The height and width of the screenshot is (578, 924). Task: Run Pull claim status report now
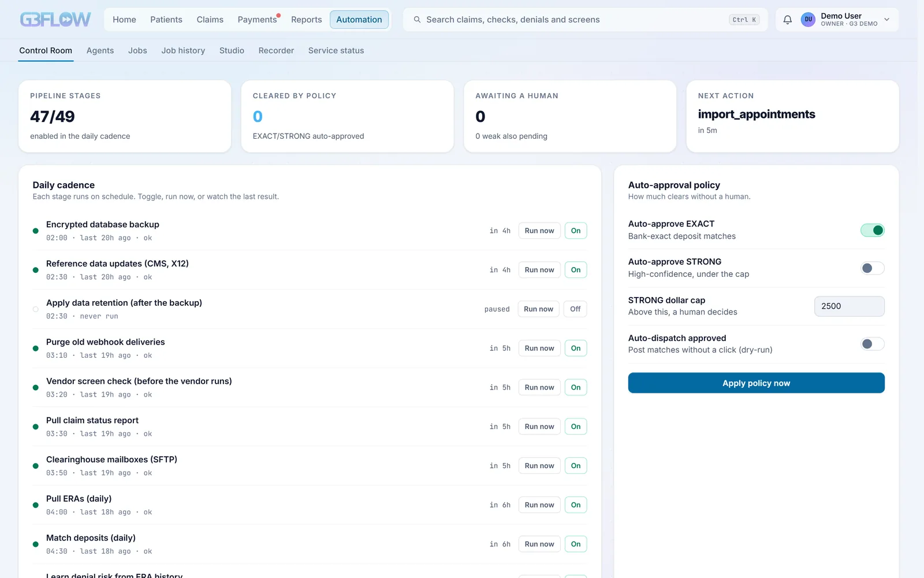539,427
